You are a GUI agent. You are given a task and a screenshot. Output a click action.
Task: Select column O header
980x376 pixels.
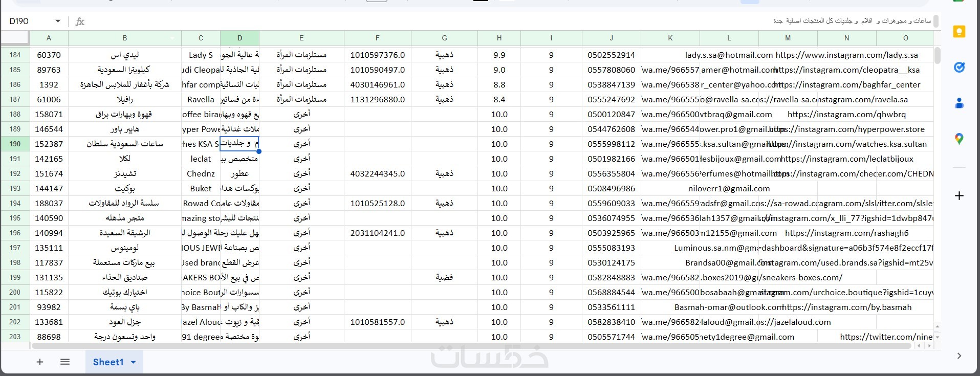tap(905, 38)
